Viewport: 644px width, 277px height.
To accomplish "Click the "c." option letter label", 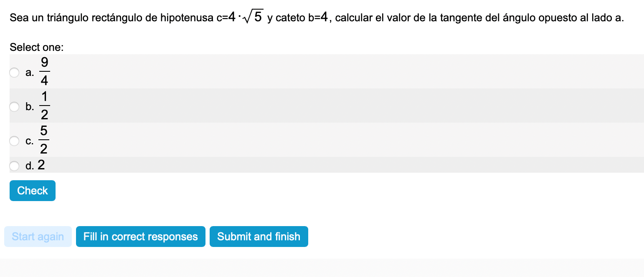I will click(30, 141).
